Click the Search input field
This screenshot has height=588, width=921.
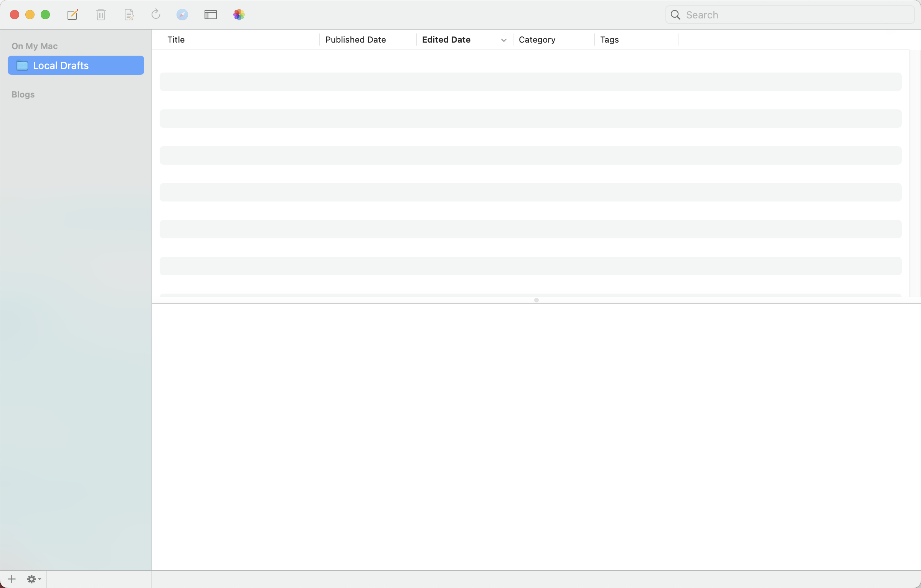point(789,14)
